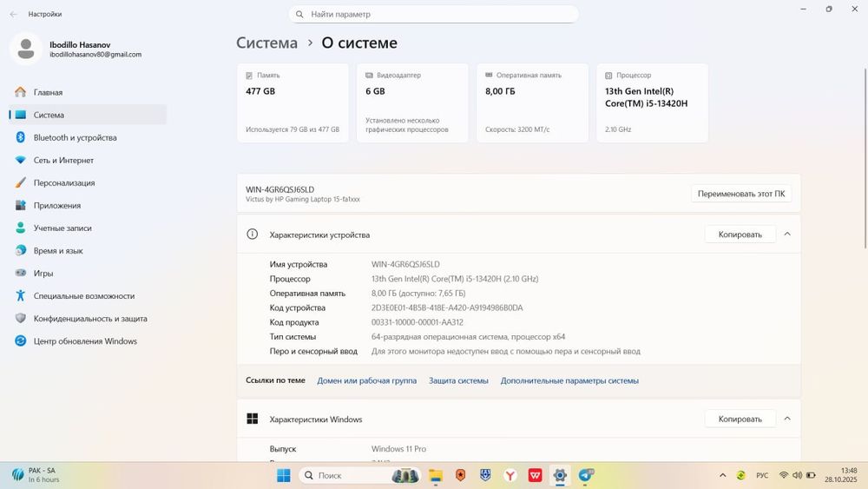The height and width of the screenshot is (489, 868).
Task: Open File Explorer from the taskbar
Action: [436, 475]
